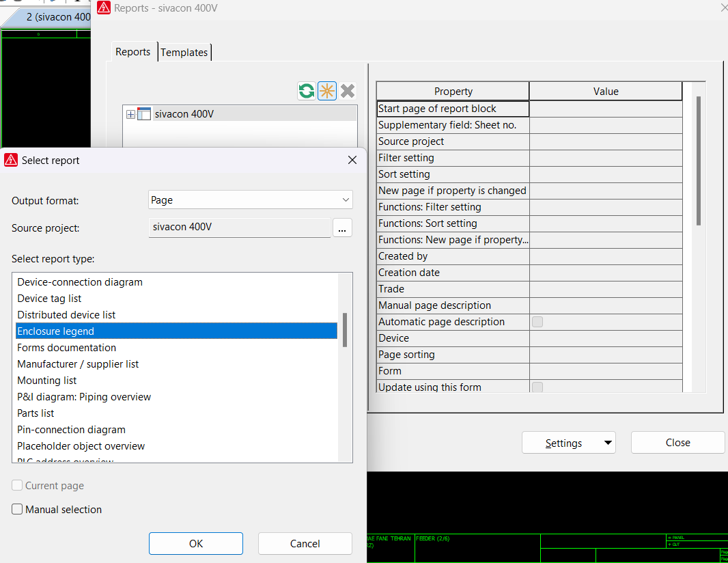Click the FEEDER (2/6) title block text
Image resolution: width=728 pixels, height=563 pixels.
[433, 538]
